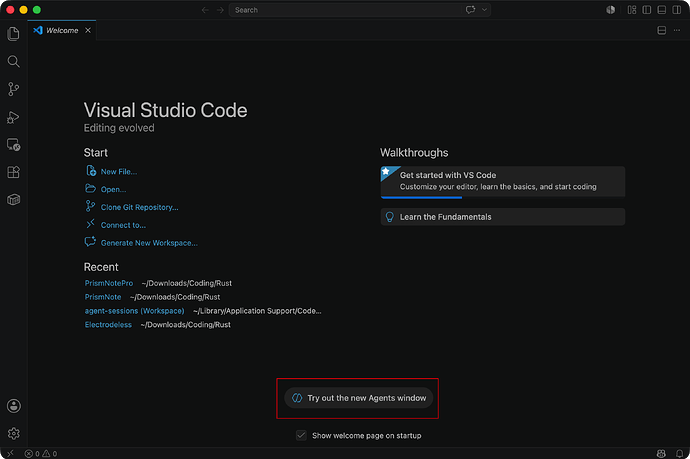Click the Connect to remote icon
The width and height of the screenshot is (690, 459).
pyautogui.click(x=90, y=224)
